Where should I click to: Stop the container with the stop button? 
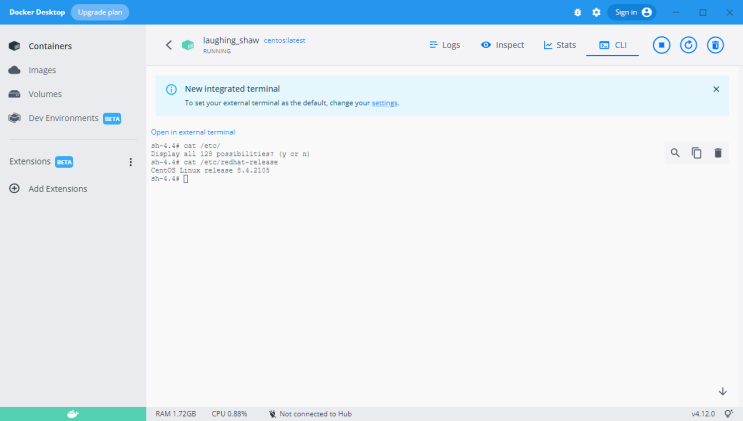point(661,45)
